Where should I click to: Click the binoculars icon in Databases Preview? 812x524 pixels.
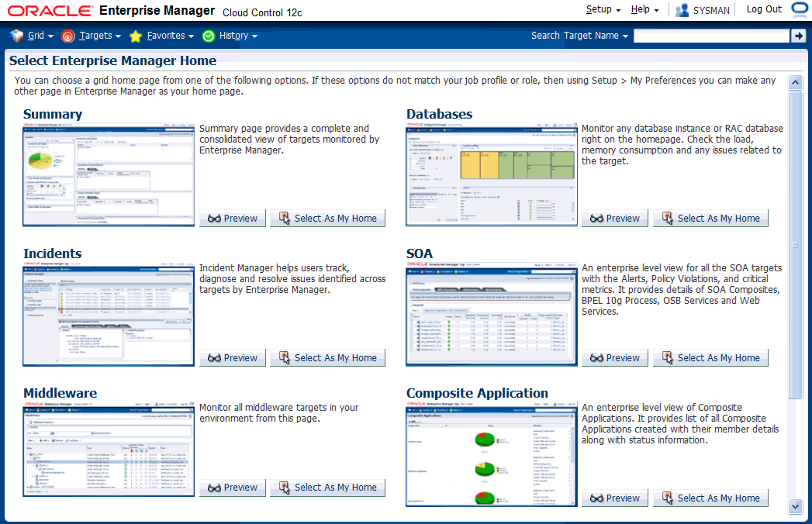(596, 219)
